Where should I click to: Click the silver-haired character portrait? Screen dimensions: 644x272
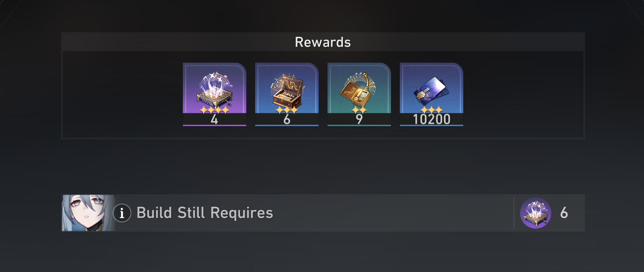coord(88,213)
